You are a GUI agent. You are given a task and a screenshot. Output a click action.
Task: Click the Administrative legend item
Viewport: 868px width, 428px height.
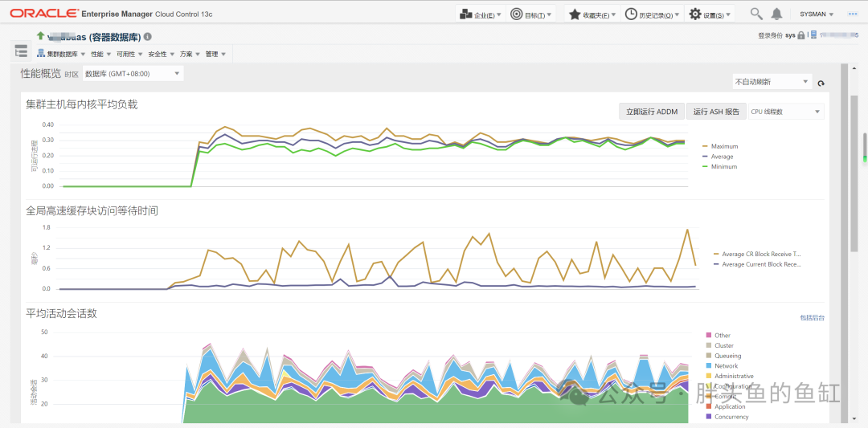[x=730, y=376]
